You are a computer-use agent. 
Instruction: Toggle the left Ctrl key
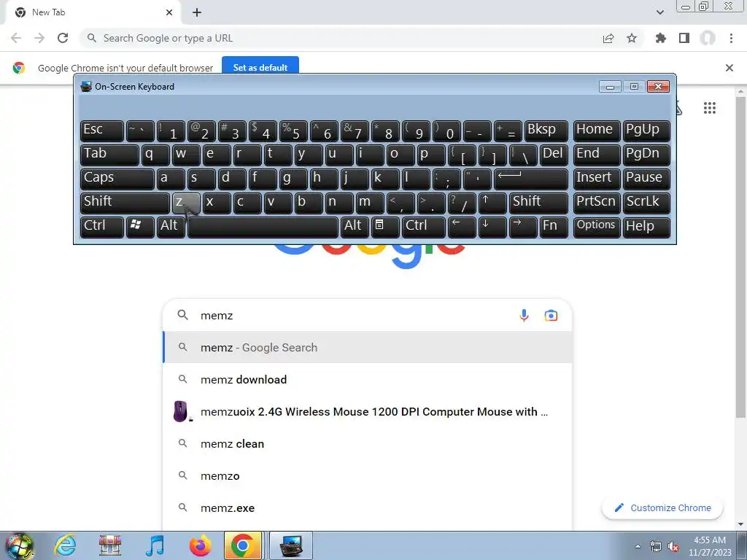[x=102, y=226]
